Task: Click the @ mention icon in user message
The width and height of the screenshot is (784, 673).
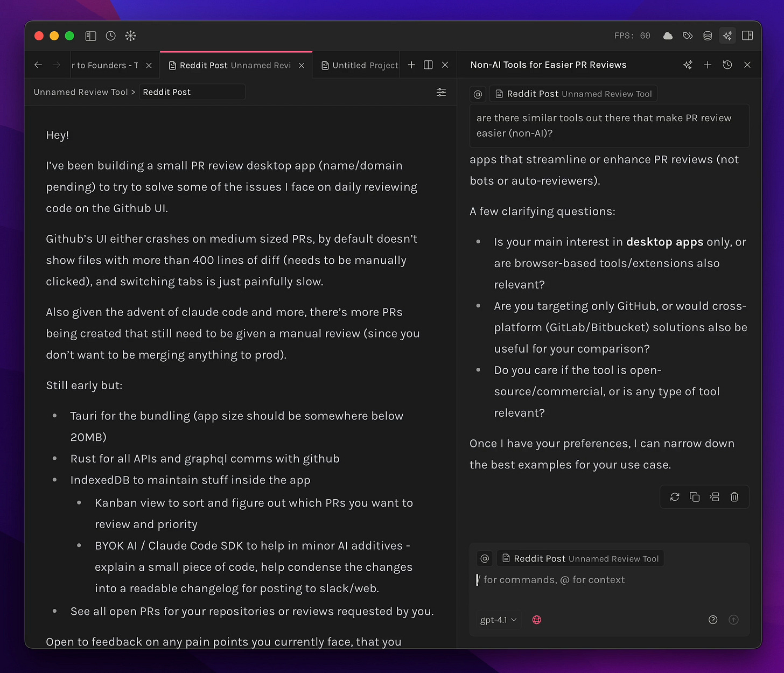Action: pos(478,94)
